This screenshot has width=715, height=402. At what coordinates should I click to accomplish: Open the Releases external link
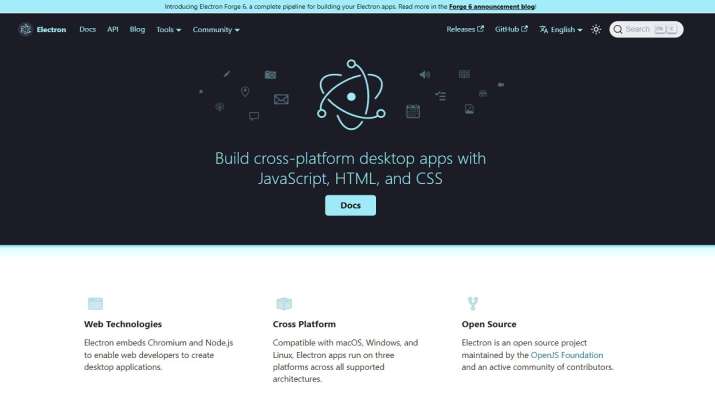pyautogui.click(x=465, y=29)
